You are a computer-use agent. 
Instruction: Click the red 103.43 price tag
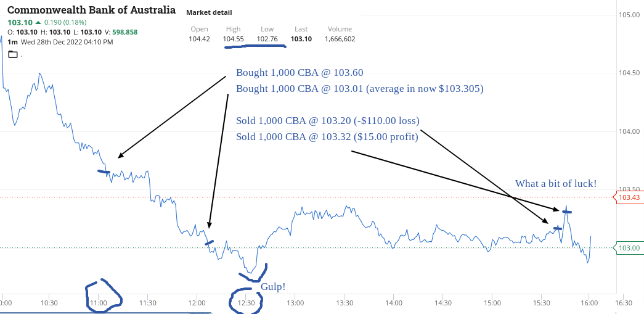coord(629,197)
